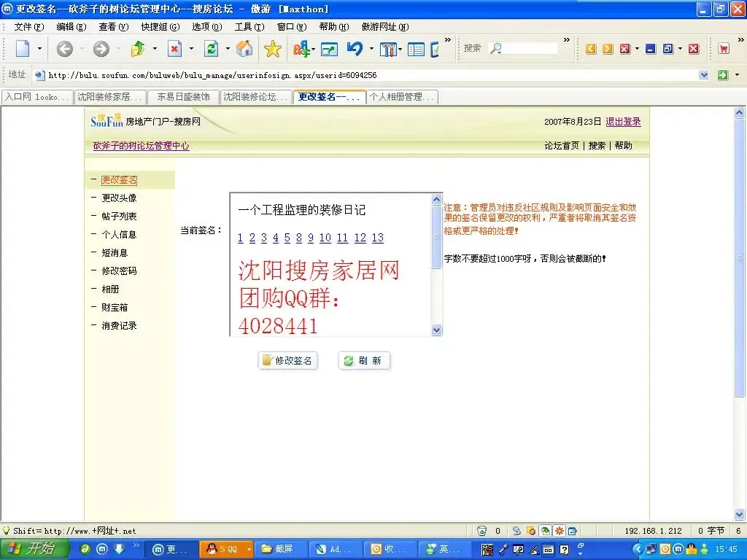Expand the search bar overflow chevron
Screen dimensions: 747x560
566,40
